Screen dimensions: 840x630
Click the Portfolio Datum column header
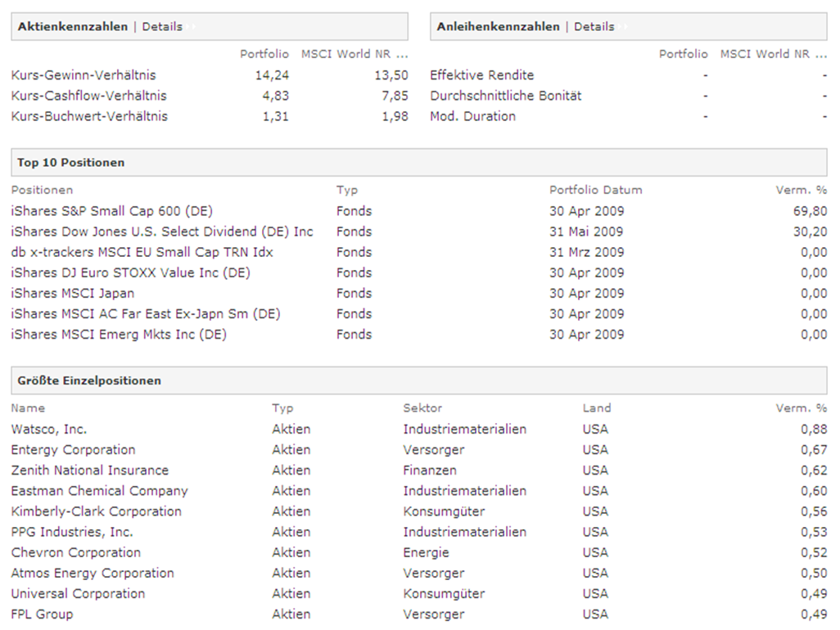595,190
